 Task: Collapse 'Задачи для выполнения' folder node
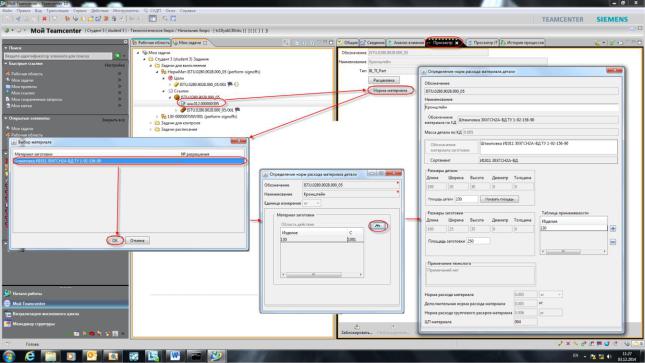pyautogui.click(x=151, y=65)
